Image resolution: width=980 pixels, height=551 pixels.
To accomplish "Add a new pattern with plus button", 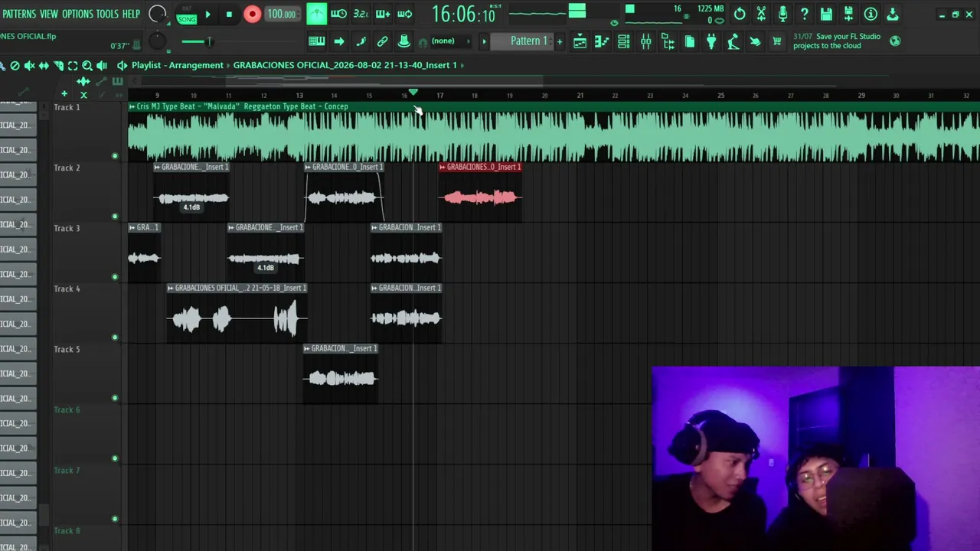I will point(560,41).
